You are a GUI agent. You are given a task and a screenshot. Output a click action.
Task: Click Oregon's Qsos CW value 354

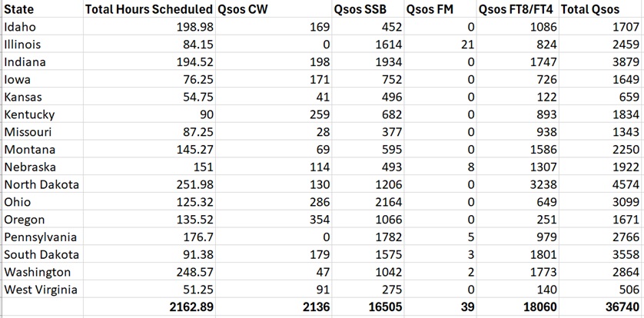point(317,220)
